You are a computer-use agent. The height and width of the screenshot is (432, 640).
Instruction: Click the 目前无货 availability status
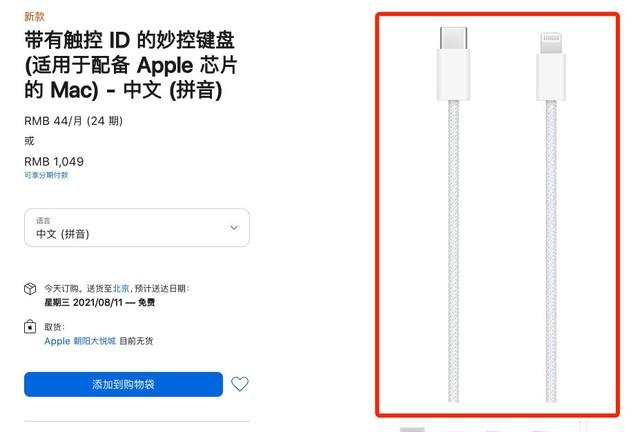point(136,341)
